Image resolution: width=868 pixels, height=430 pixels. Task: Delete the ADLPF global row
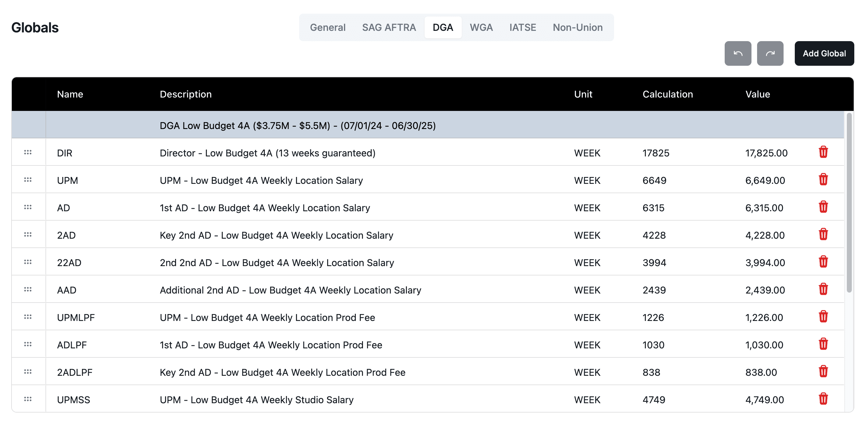(x=823, y=344)
